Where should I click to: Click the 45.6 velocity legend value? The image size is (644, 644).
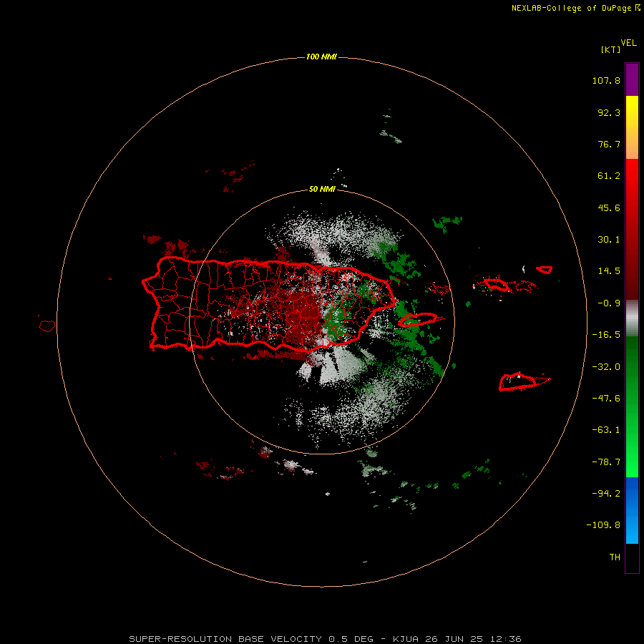(x=609, y=208)
